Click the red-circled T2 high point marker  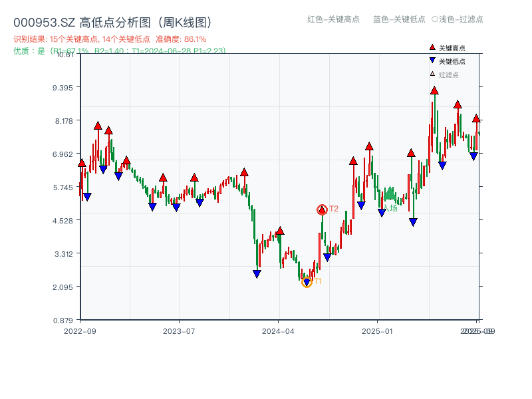[321, 209]
